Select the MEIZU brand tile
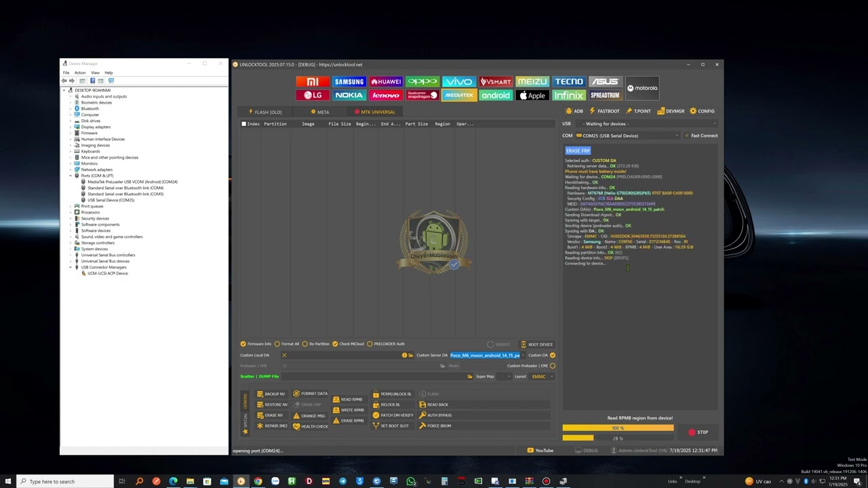Image resolution: width=868 pixels, height=488 pixels. click(x=532, y=82)
